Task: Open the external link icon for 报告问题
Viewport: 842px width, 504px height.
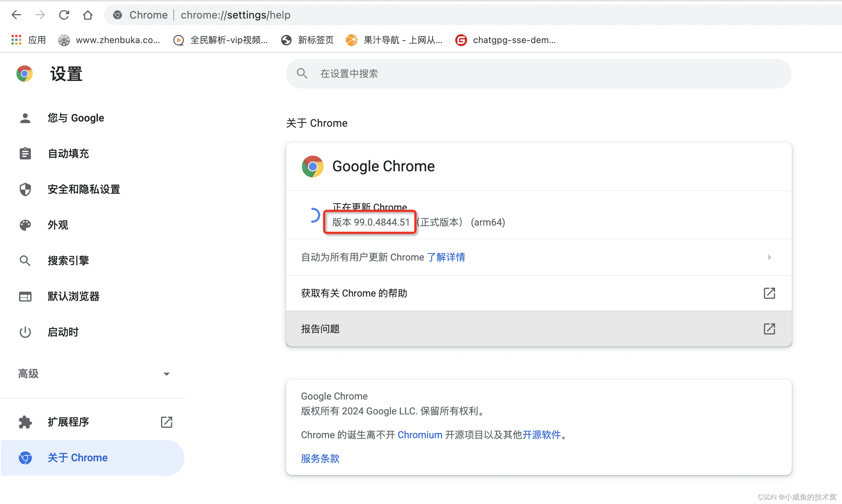Action: point(769,329)
